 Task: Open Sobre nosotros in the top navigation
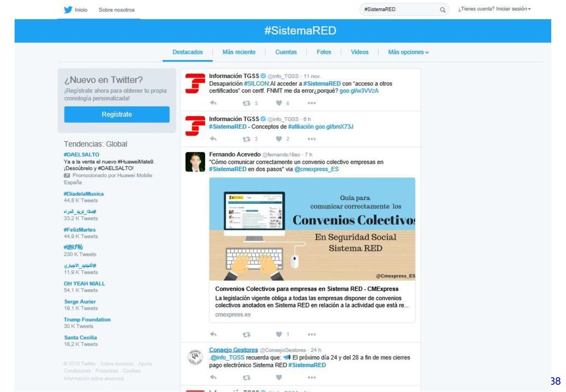click(117, 10)
